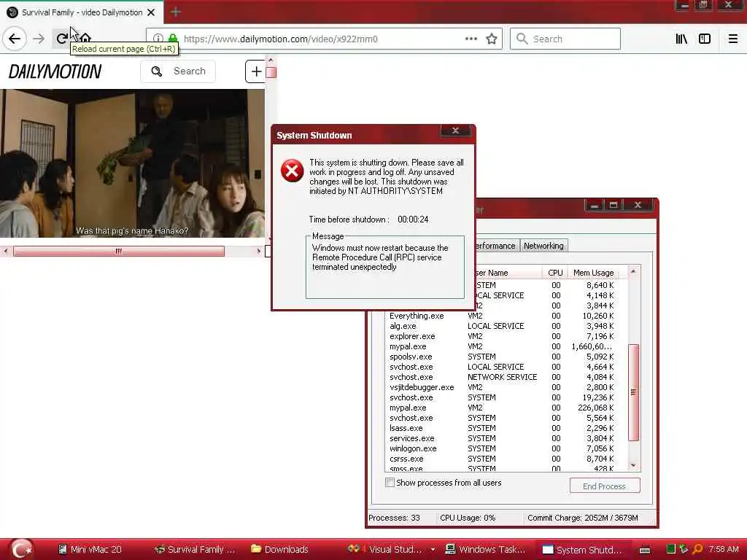This screenshot has height=560, width=747.
Task: Enable Show processes from all users
Action: (x=390, y=483)
